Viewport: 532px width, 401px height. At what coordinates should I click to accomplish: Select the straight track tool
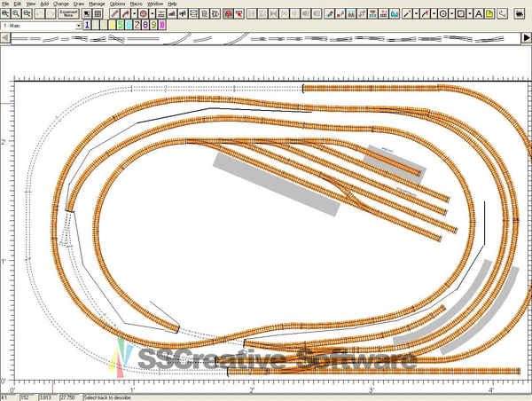[x=114, y=14]
